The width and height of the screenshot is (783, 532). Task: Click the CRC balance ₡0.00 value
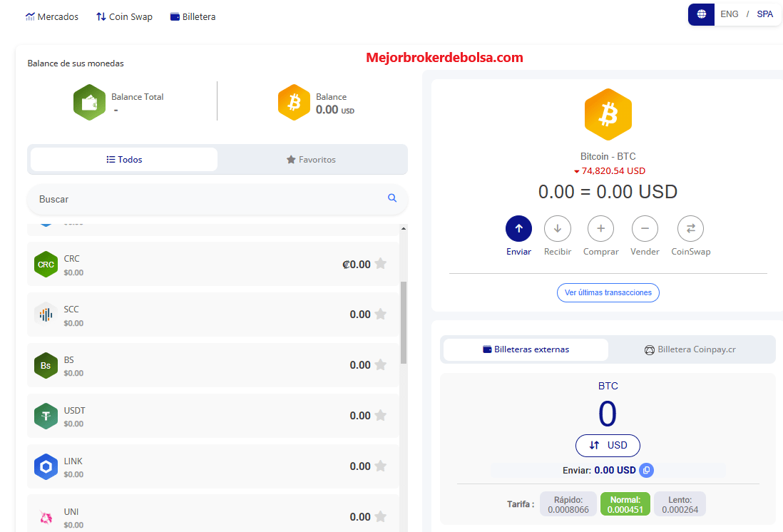357,265
